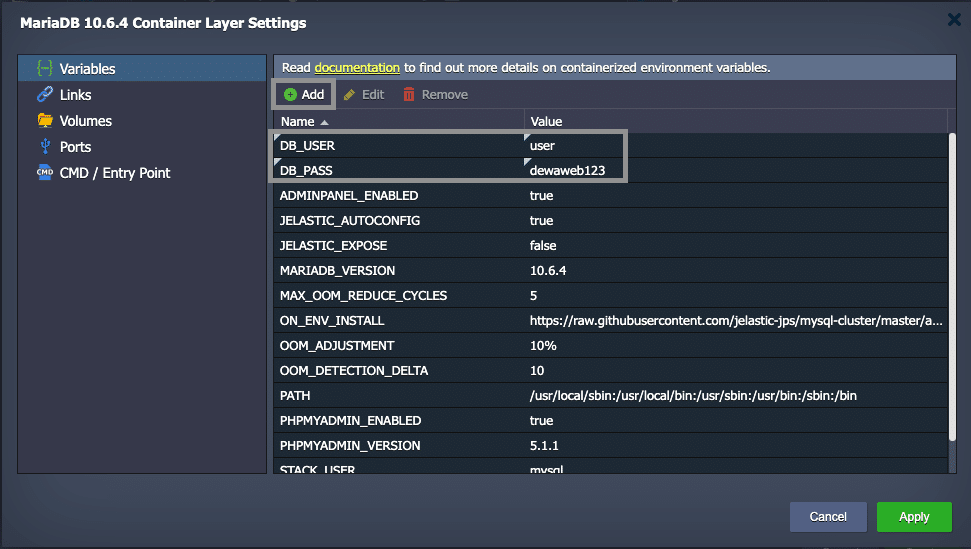
Task: Click the value '5.1.1'
Action: 544,446
